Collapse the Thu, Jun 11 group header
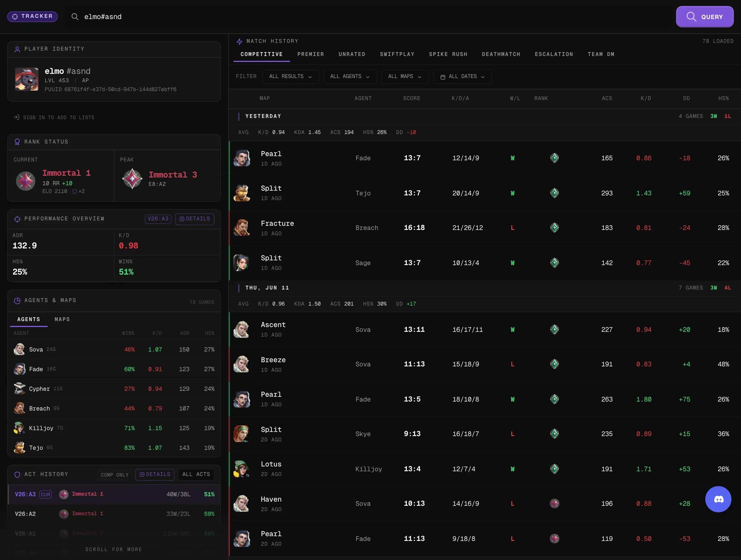Screen dimensions: 741x560 [485, 288]
